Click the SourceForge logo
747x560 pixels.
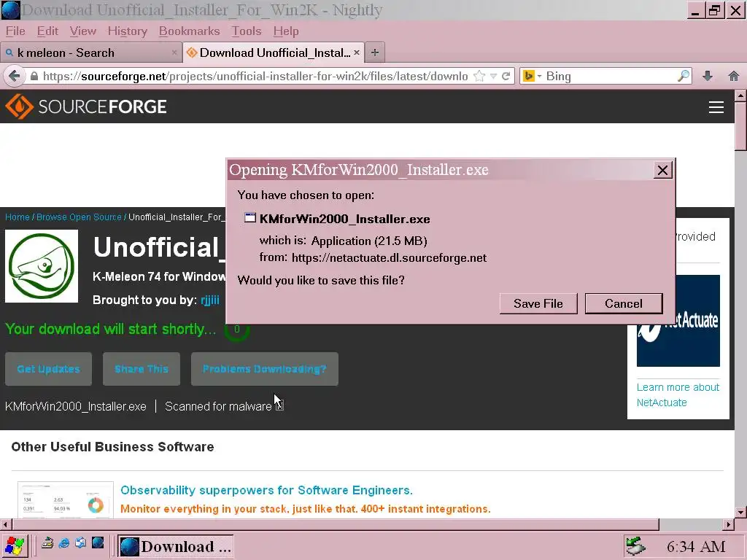click(86, 106)
